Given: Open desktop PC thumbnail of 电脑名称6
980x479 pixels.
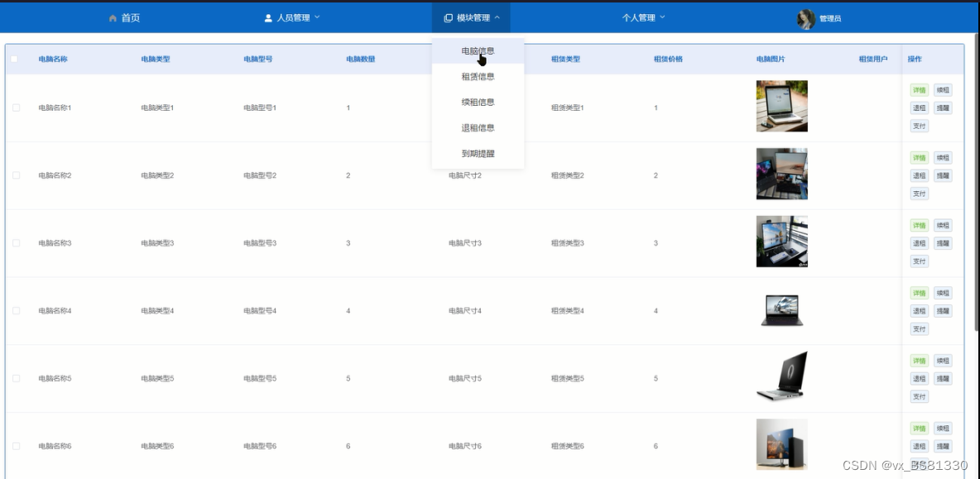Looking at the screenshot, I should 782,444.
